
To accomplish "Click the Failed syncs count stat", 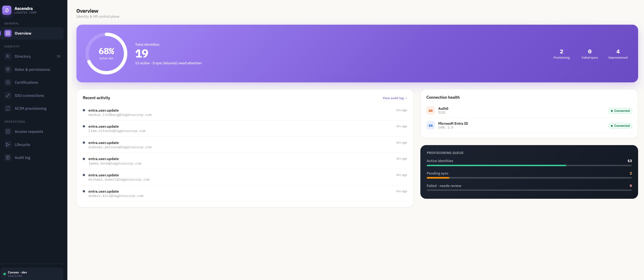I will 590,54.
